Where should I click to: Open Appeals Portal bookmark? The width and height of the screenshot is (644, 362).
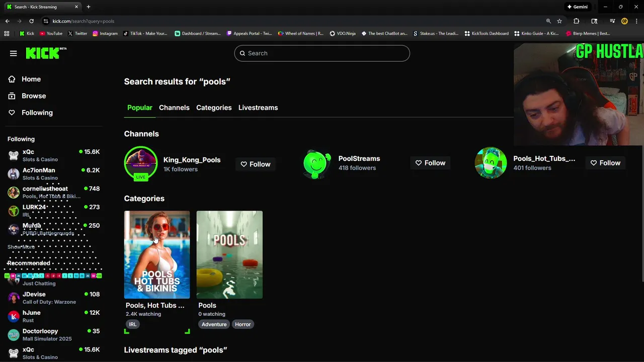(249, 34)
